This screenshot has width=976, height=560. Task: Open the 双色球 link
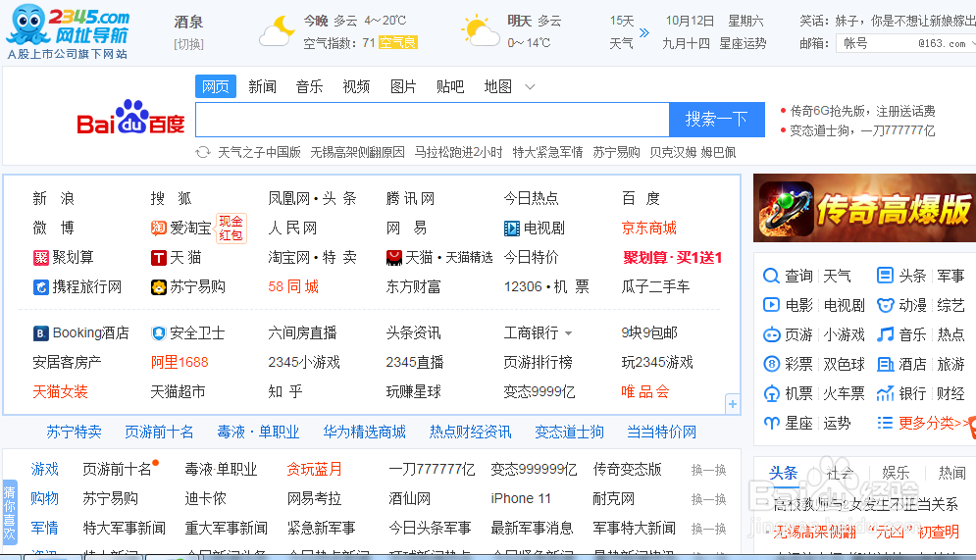tap(844, 364)
